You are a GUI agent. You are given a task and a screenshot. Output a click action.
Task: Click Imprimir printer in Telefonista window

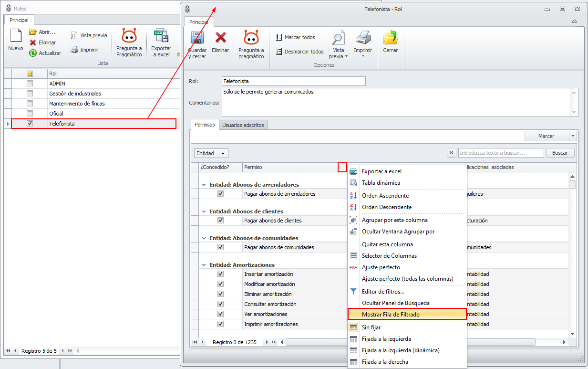363,38
